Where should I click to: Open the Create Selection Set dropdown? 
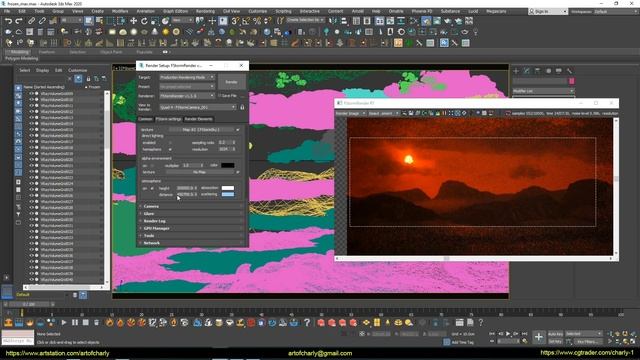[x=304, y=20]
